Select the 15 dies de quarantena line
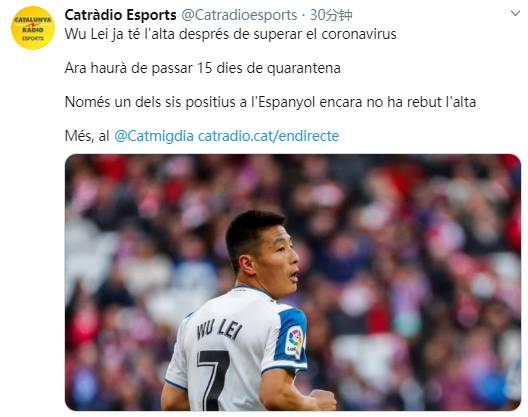Image resolution: width=528 pixels, height=417 pixels. [x=203, y=68]
